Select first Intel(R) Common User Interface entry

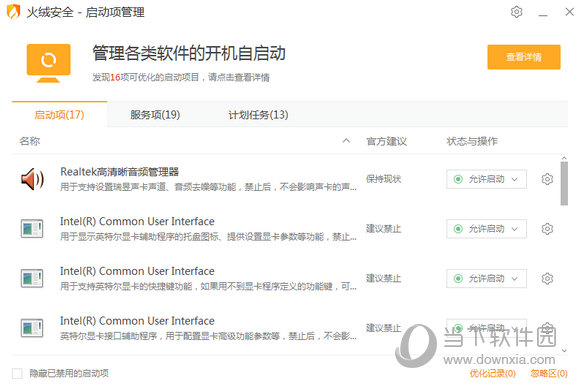(x=137, y=221)
